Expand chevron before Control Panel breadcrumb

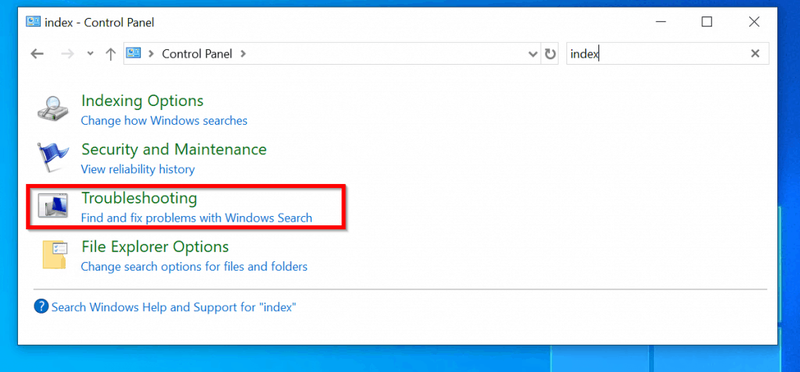pos(151,53)
